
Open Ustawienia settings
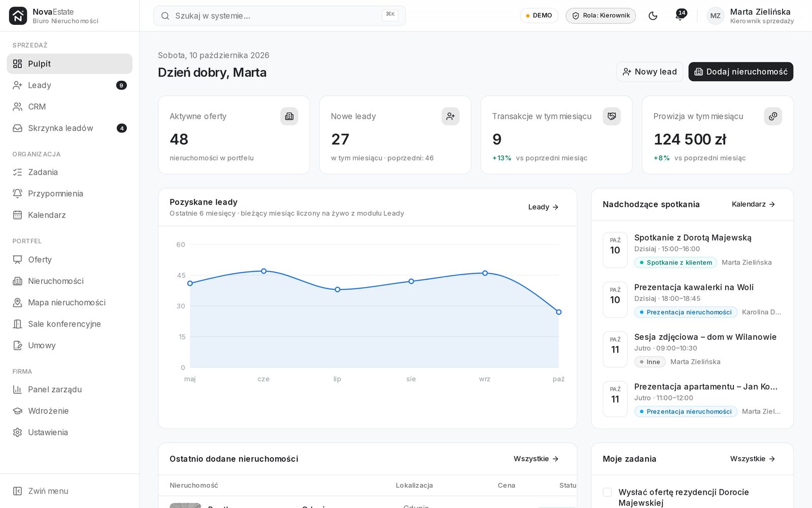(x=70, y=432)
